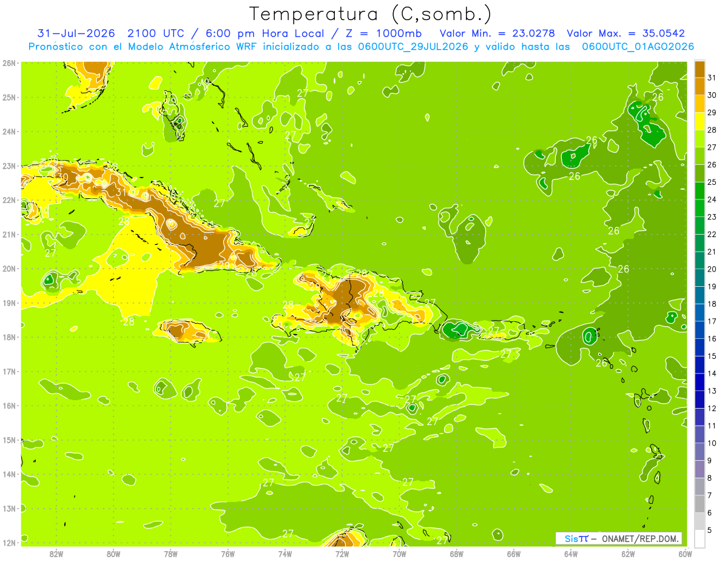This screenshot has width=728, height=562.
Task: Click legend value 15 on the color bar
Action: pyautogui.click(x=712, y=356)
